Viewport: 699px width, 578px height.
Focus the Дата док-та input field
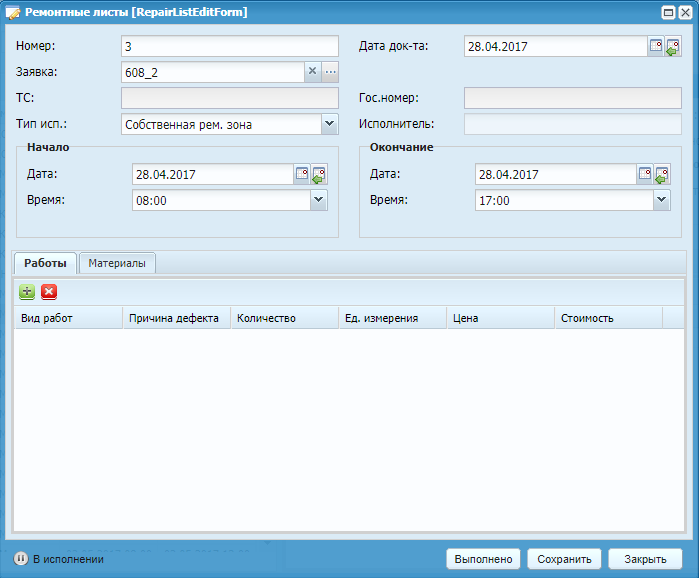click(x=555, y=46)
